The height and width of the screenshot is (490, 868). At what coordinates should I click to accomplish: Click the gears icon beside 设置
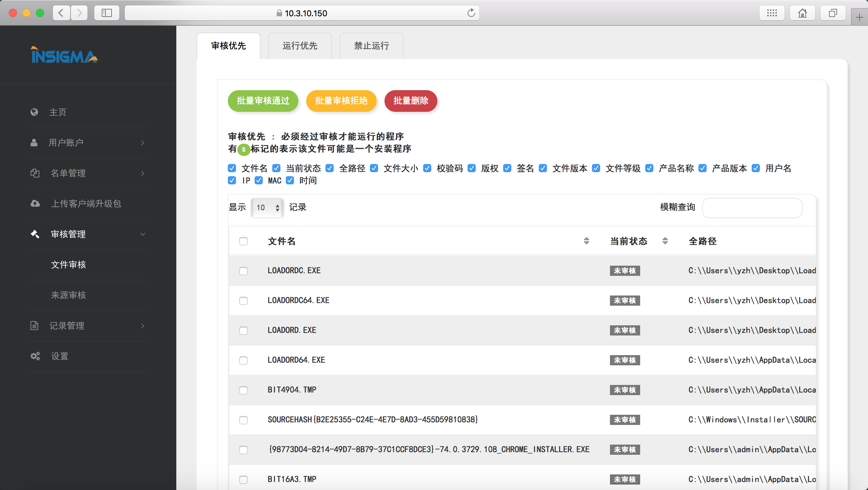(35, 356)
